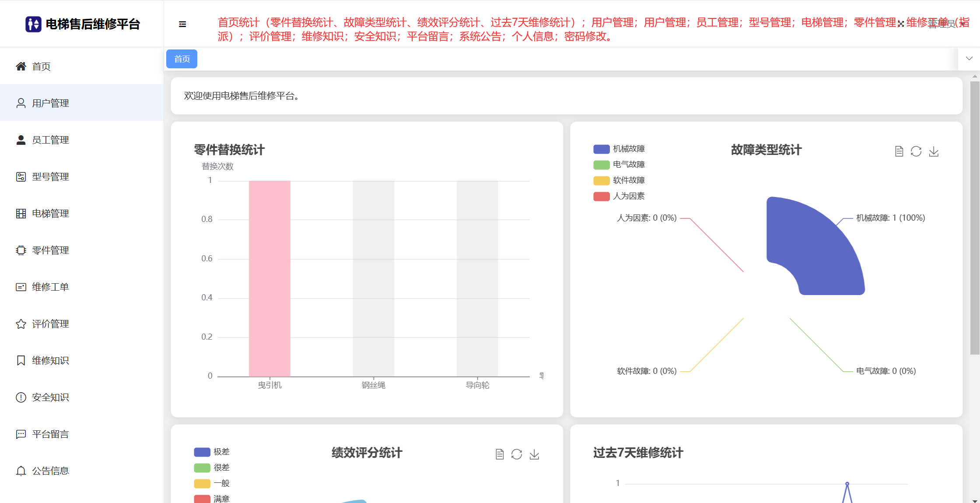Open the 用户管理 sidebar menu
Image resolution: width=980 pixels, height=503 pixels.
coord(50,103)
